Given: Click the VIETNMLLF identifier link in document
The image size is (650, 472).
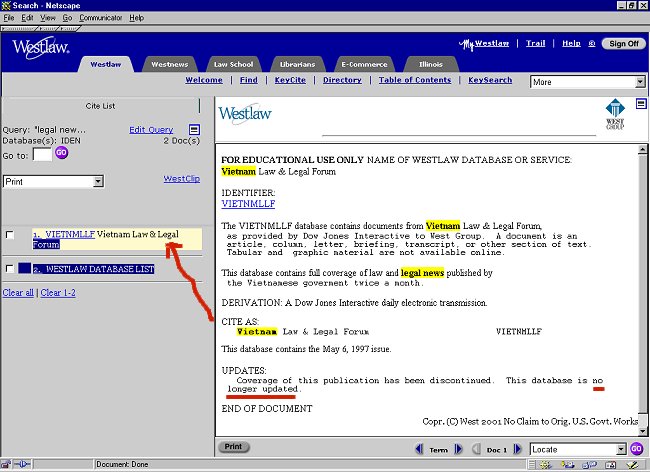Looking at the screenshot, I should click(248, 203).
